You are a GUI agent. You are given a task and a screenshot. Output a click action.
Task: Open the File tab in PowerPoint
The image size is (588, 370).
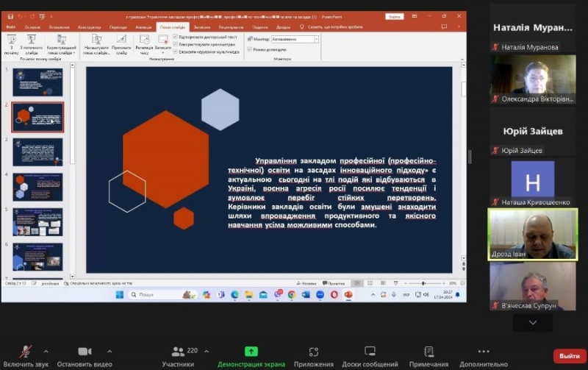[x=11, y=27]
